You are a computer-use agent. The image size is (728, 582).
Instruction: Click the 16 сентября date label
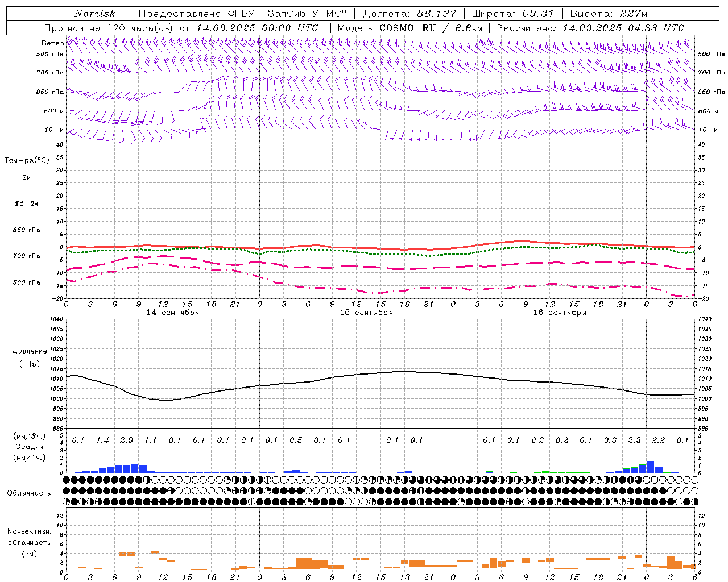560,313
